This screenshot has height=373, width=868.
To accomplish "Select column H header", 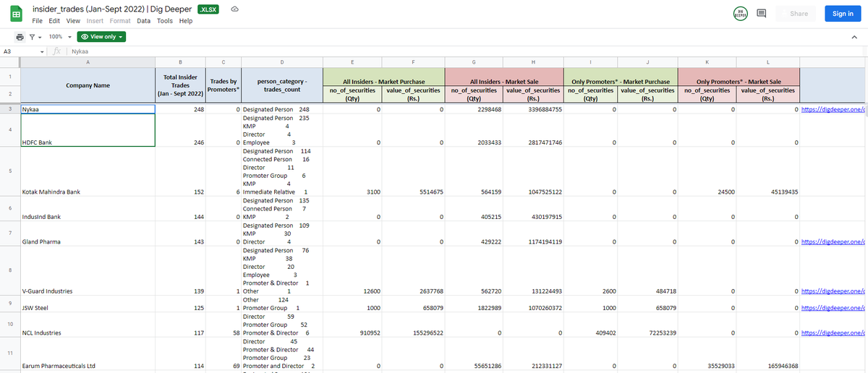I will (533, 62).
